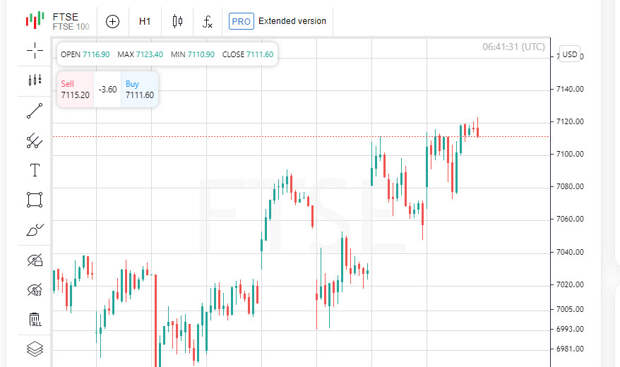
Task: Click the 6993.00 price axis label
Action: pyautogui.click(x=570, y=329)
